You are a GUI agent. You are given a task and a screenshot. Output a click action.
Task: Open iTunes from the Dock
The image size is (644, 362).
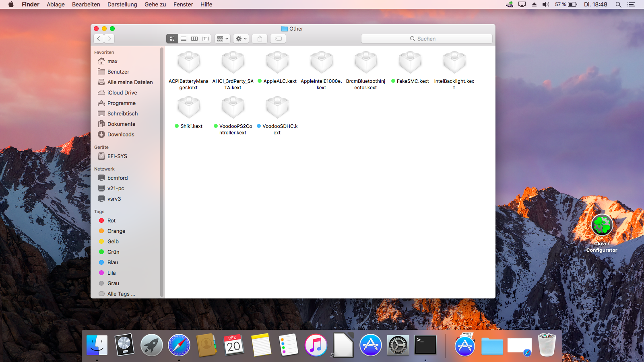316,345
